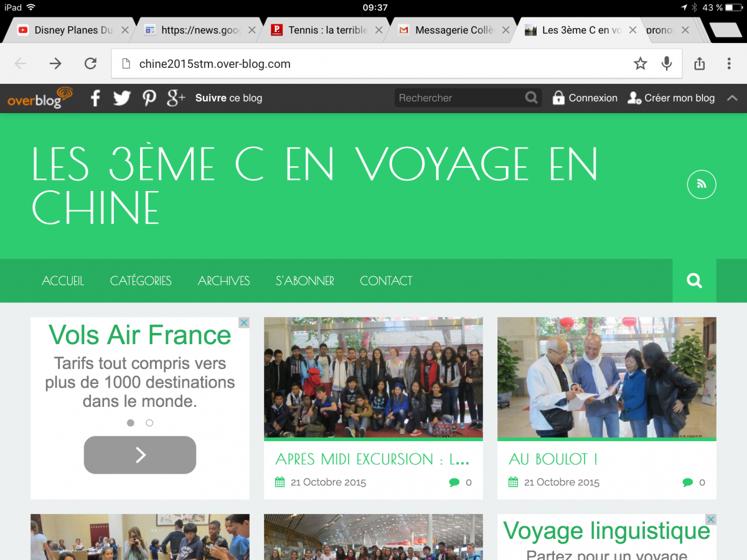Bookmark page with the star icon
Screen dimensions: 747x560
640,63
